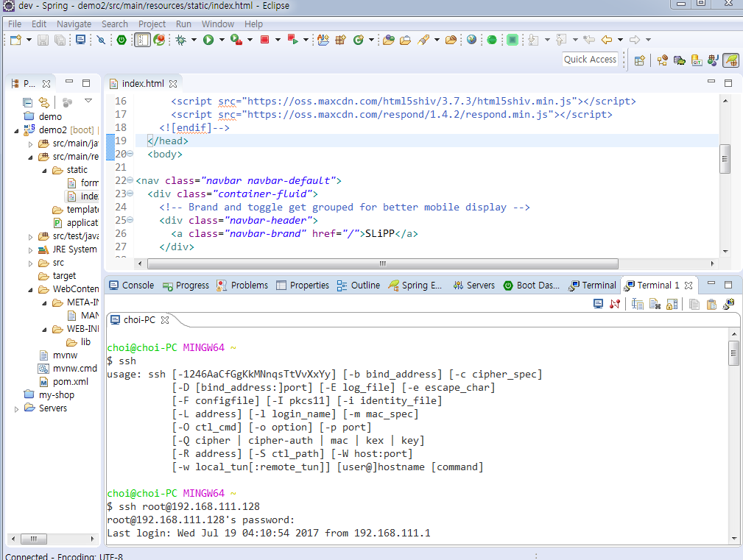
Task: Select mvnw.cmd file in tree
Action: pos(74,369)
